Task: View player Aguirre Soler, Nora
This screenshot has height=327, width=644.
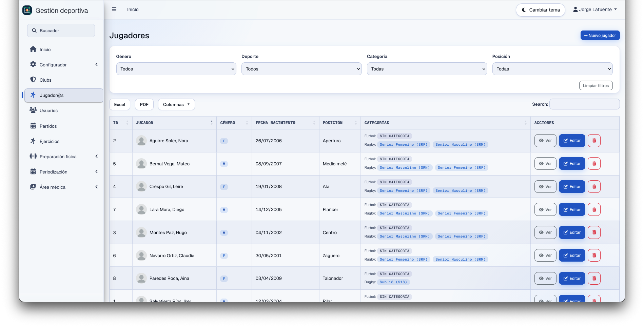Action: [x=545, y=141]
